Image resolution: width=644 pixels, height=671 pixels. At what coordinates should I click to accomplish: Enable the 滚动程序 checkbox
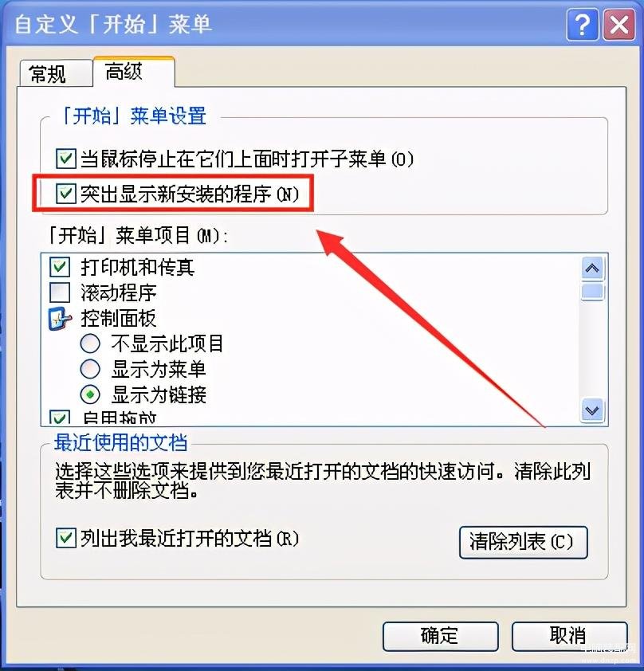(x=60, y=292)
